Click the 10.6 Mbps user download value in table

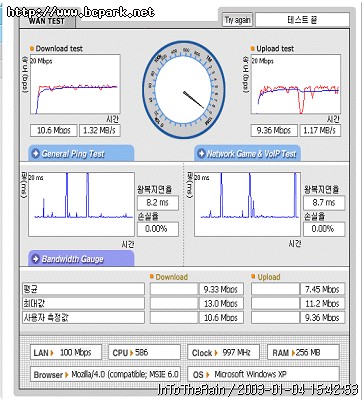(221, 317)
